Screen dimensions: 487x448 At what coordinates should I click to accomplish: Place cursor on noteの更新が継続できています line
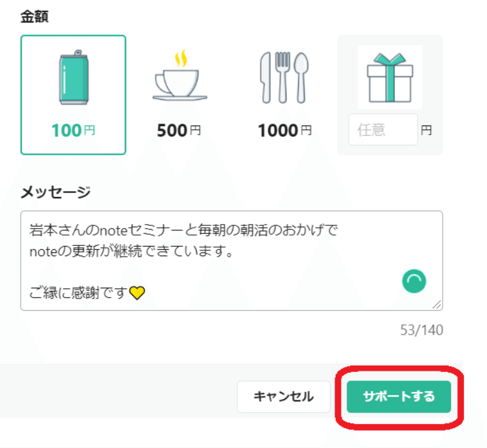[131, 251]
